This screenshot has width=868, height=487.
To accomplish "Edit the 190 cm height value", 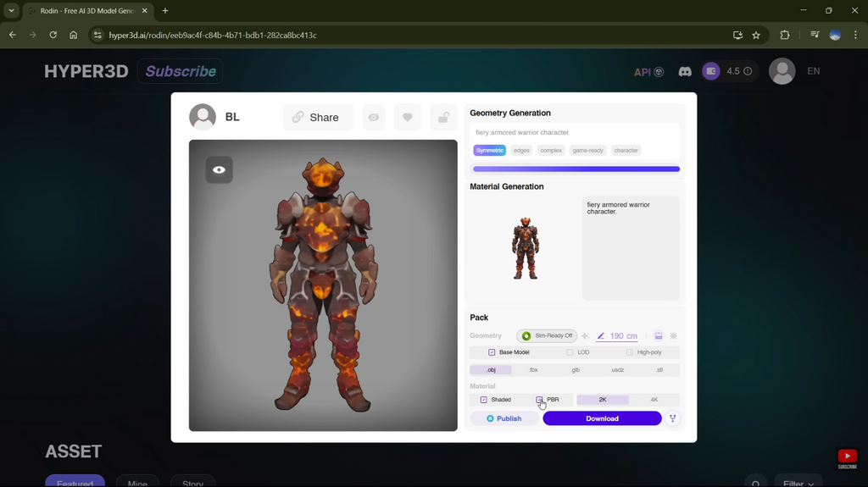I will (x=617, y=336).
